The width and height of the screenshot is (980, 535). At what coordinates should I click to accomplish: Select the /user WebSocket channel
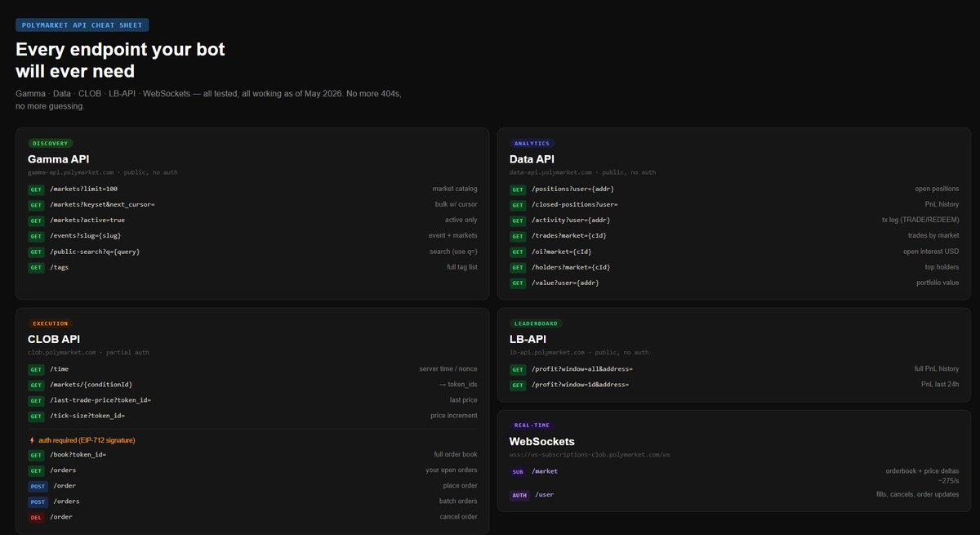click(545, 495)
